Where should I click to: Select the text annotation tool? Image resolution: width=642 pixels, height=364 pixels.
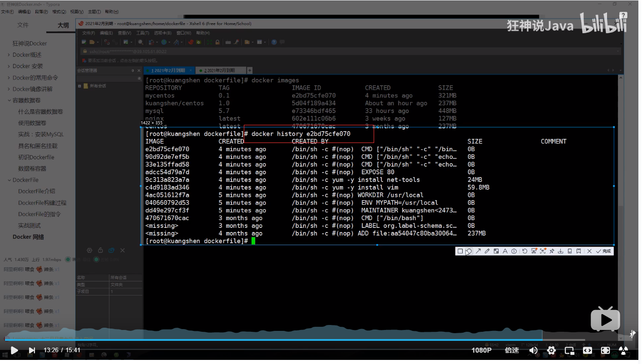pyautogui.click(x=505, y=251)
